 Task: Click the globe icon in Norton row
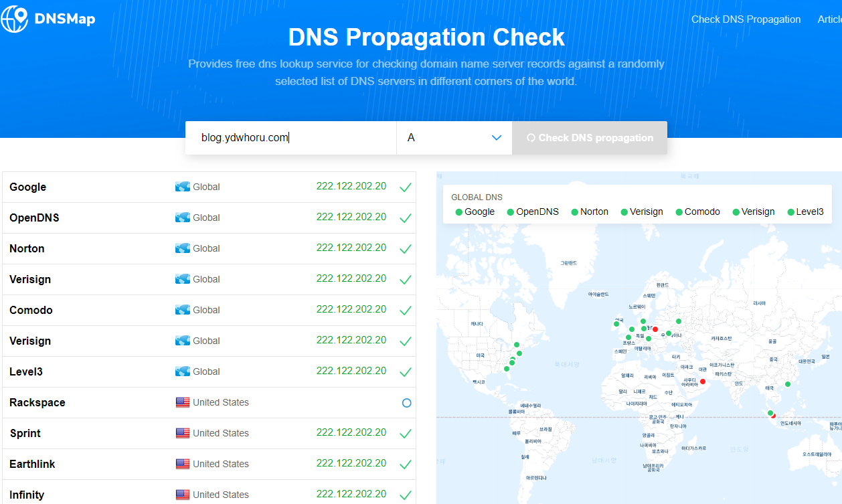coord(183,248)
